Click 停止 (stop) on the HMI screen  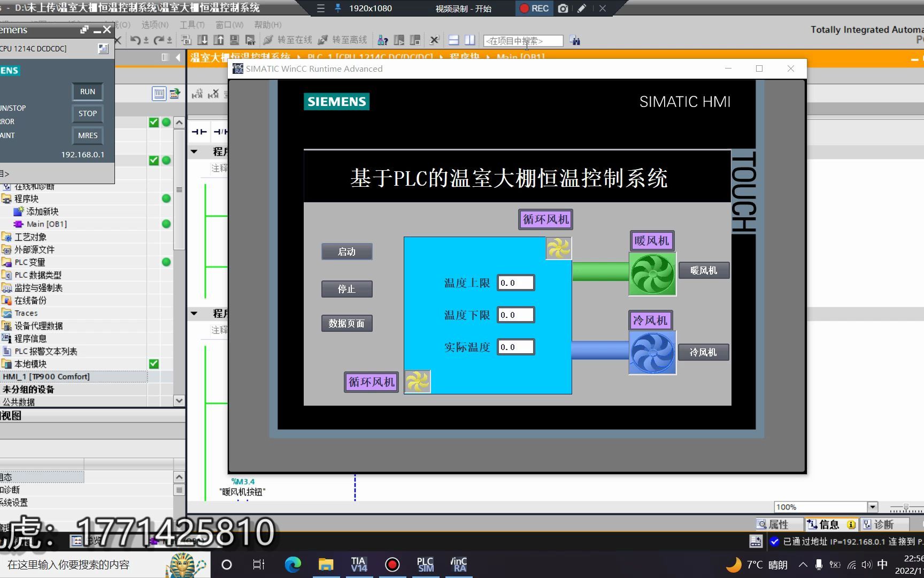(346, 289)
